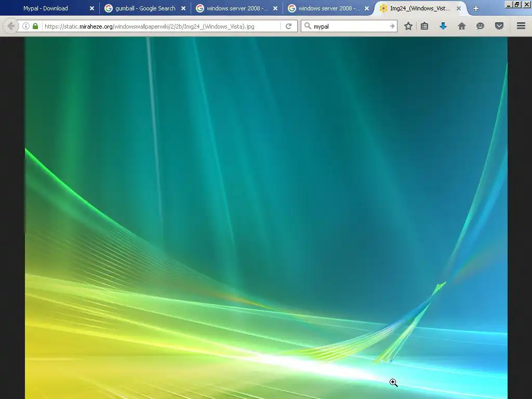
Task: Submit the search with the go arrow
Action: (392, 26)
